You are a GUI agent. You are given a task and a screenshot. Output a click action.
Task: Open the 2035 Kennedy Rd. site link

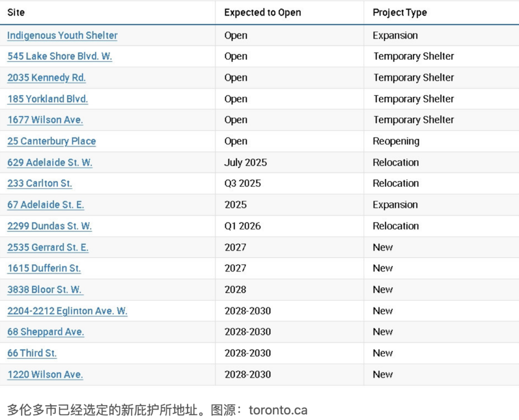pos(46,78)
